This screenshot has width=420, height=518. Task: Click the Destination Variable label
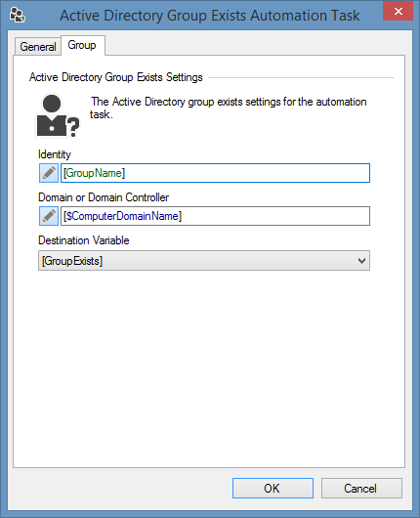(84, 240)
